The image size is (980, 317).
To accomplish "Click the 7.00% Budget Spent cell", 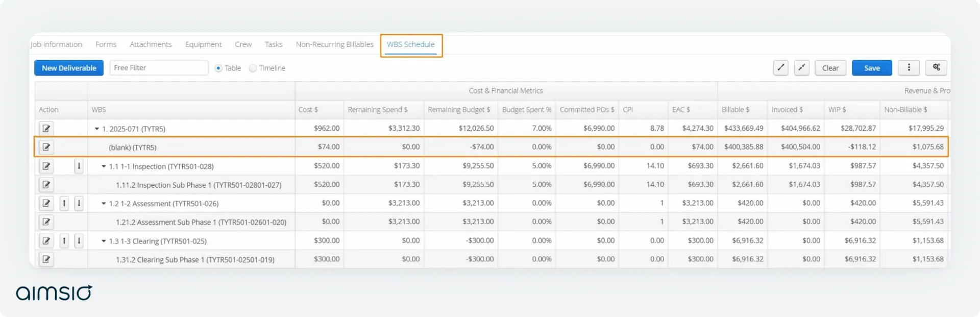I will (527, 128).
